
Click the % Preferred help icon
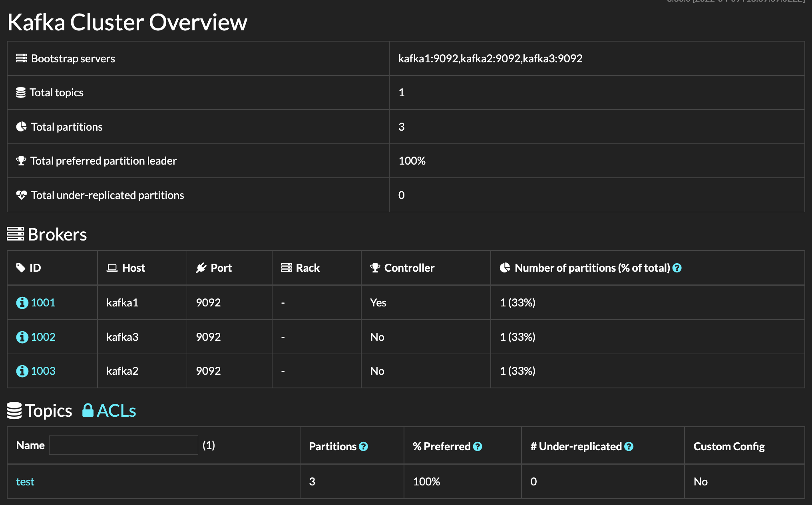point(478,447)
